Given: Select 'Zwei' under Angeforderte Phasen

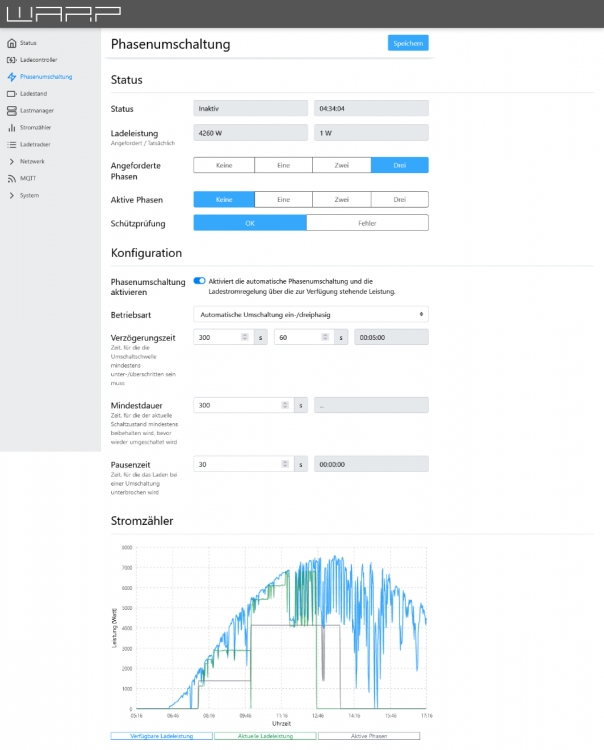Looking at the screenshot, I should (341, 166).
